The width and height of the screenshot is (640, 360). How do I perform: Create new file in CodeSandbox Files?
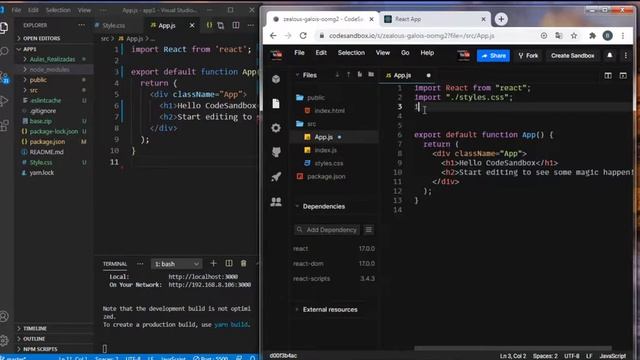(360, 75)
